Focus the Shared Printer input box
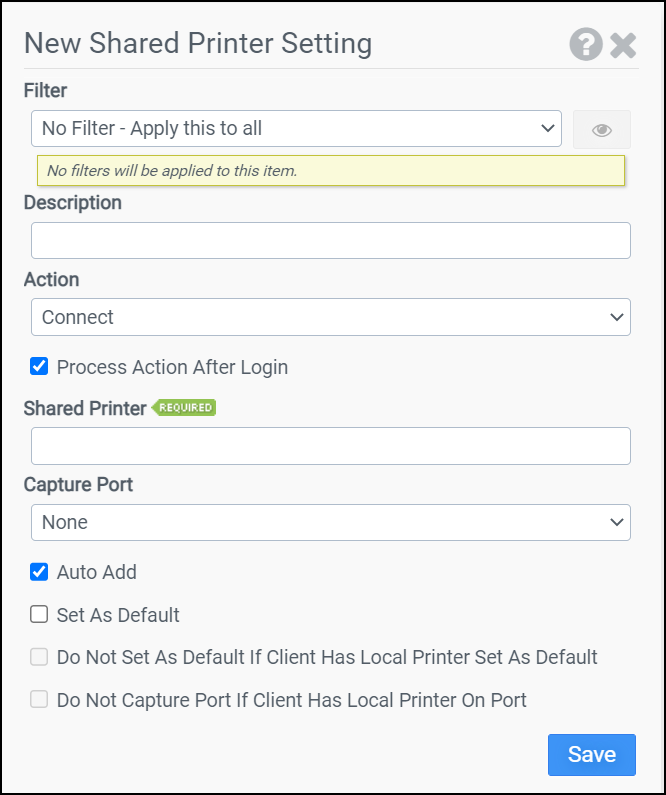The height and width of the screenshot is (795, 666). point(330,446)
